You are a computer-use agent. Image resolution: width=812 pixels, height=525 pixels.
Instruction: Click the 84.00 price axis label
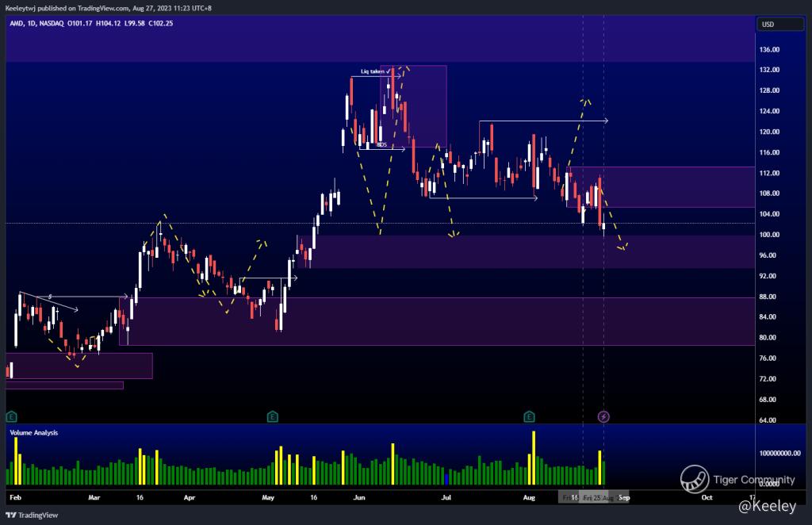click(768, 317)
